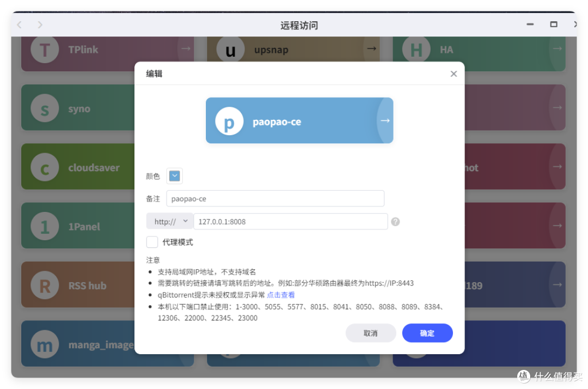
Task: Click the 编辑 dialog title
Action: 154,74
